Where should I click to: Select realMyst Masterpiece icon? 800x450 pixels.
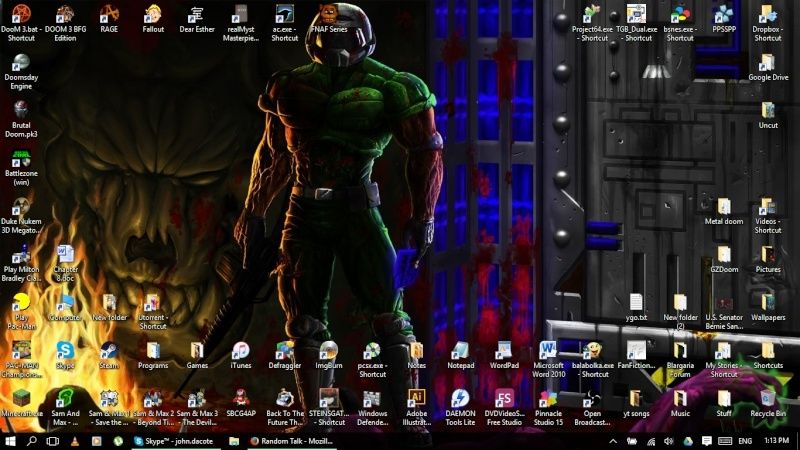(x=240, y=14)
